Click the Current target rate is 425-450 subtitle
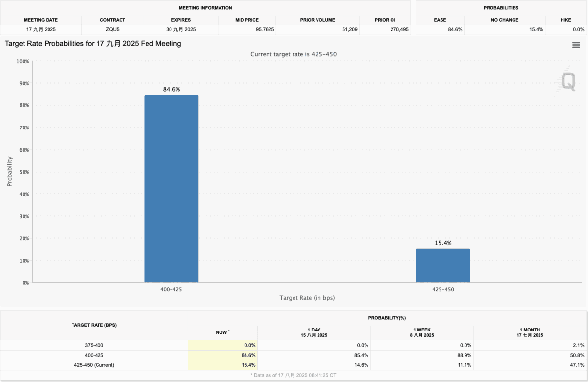This screenshot has width=588, height=382. 294,54
